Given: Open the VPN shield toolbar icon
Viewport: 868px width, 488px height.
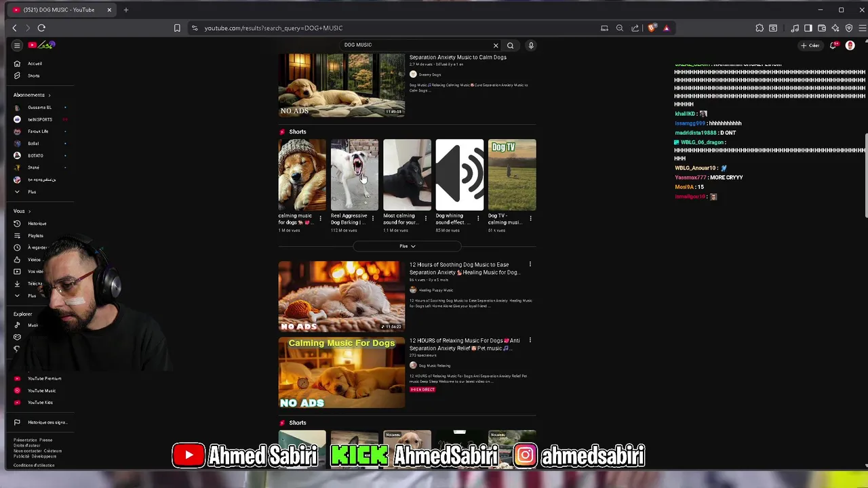Looking at the screenshot, I should (x=849, y=28).
